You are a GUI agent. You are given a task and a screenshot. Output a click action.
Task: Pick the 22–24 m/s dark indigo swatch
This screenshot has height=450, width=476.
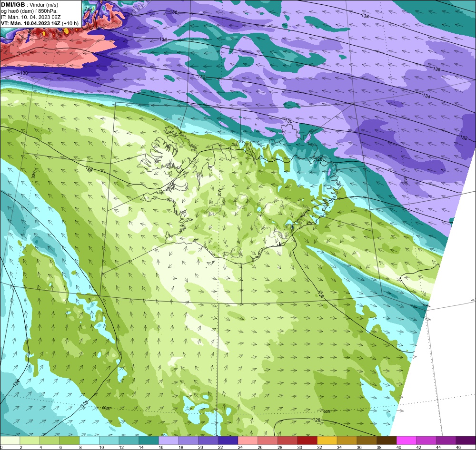tap(228, 440)
